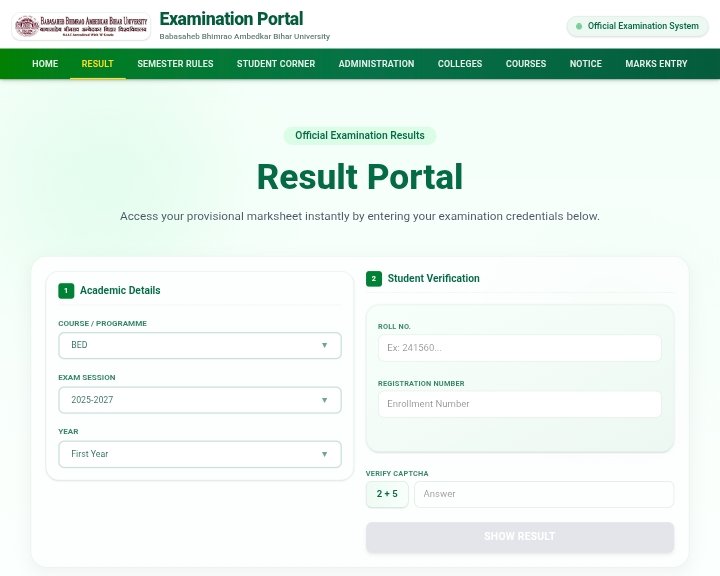The height and width of the screenshot is (576, 720).
Task: Click the step 2 badge beside Student Verification
Action: [x=374, y=278]
